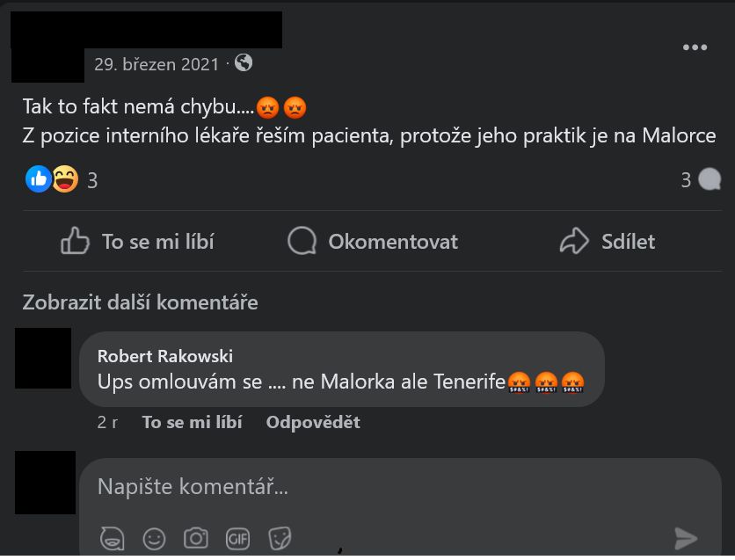
Task: Click the Sdílet share button
Action: click(x=607, y=242)
